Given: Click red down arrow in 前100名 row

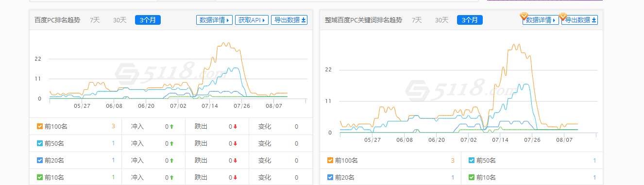Looking at the screenshot, I should point(235,127).
